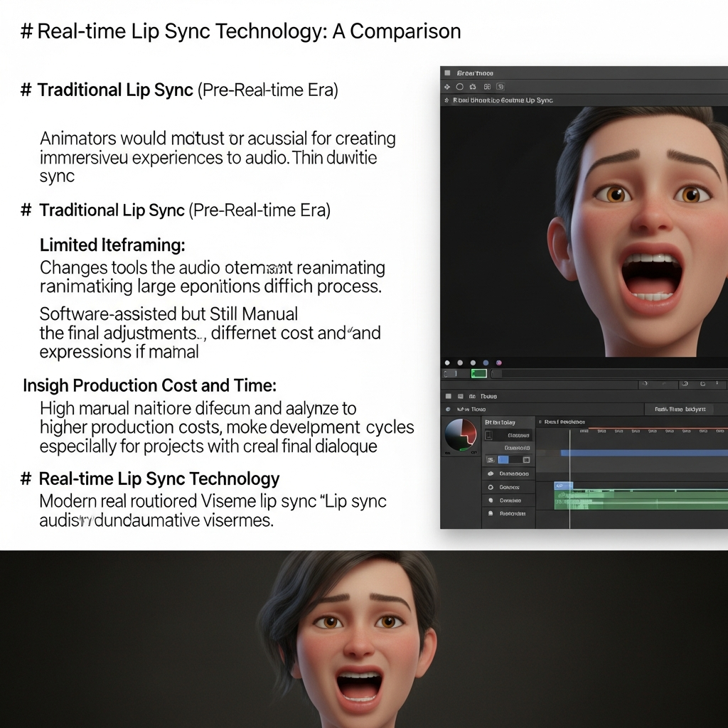Click the square icon in the panel title bar

click(x=448, y=73)
